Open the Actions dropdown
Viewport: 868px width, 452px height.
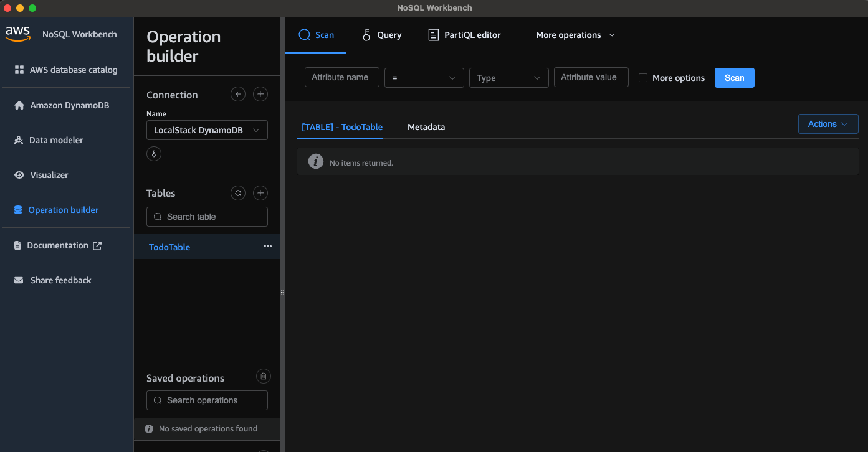(x=828, y=124)
